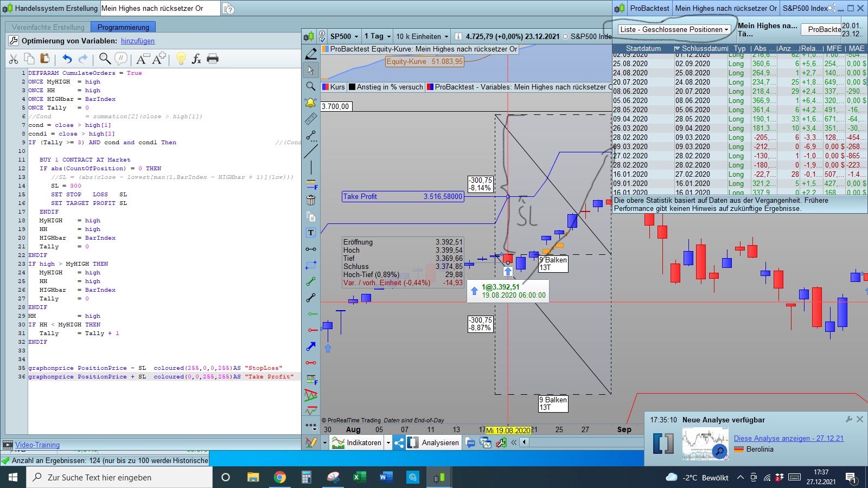Screen dimensions: 868x488
Task: Expand the Indikatoren dropdown arrow
Action: 388,442
